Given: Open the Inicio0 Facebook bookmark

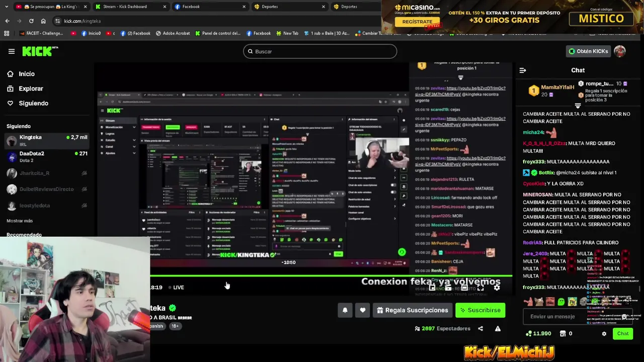Looking at the screenshot, I should [x=91, y=33].
